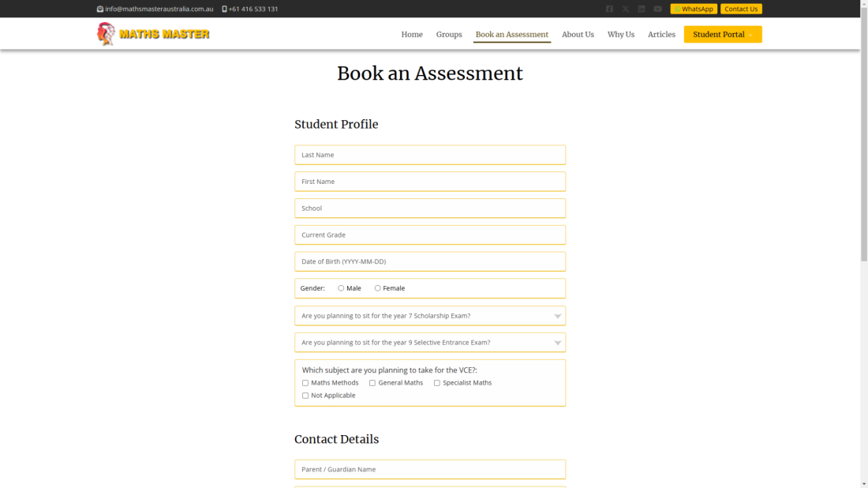The height and width of the screenshot is (488, 868).
Task: Click the page vertical scrollbar thumb
Action: (x=863, y=133)
